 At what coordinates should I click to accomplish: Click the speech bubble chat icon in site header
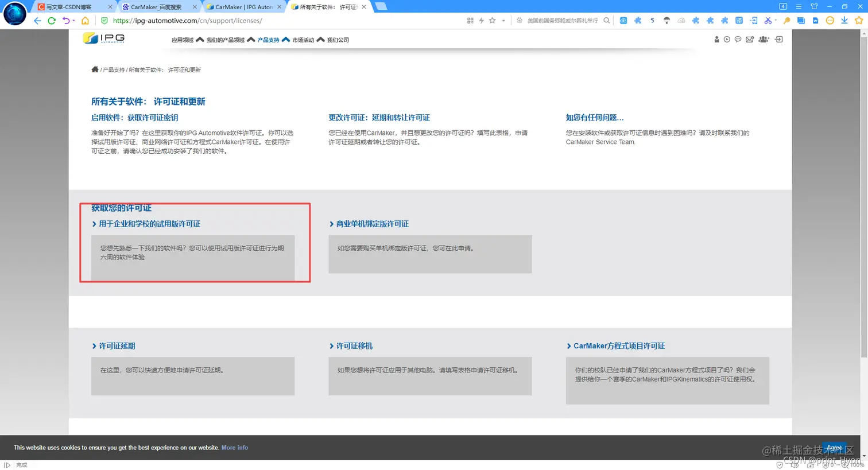[x=738, y=40]
